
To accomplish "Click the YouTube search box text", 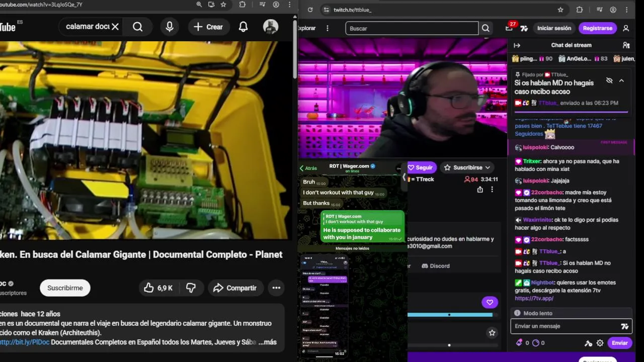I will [88, 27].
